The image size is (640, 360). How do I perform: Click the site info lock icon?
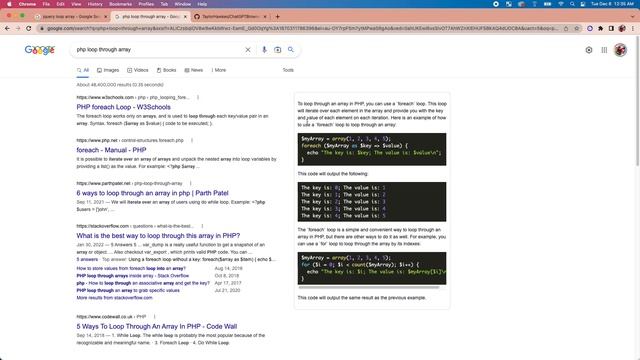click(x=41, y=28)
